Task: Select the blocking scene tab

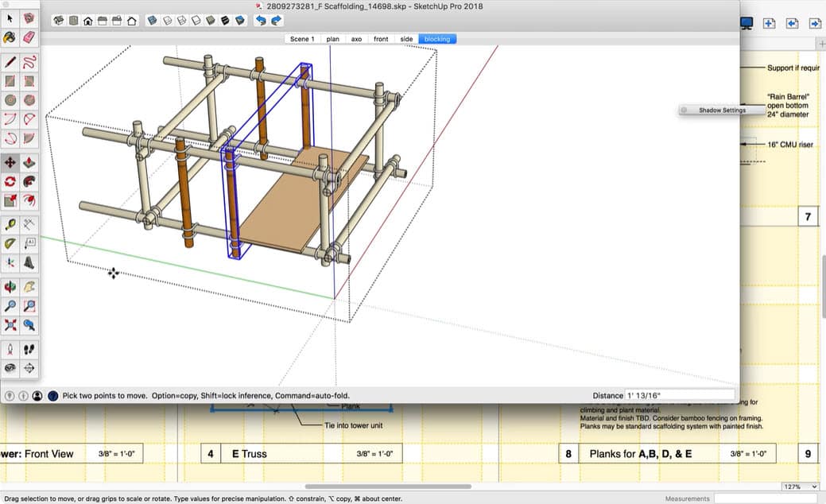Action: tap(437, 39)
